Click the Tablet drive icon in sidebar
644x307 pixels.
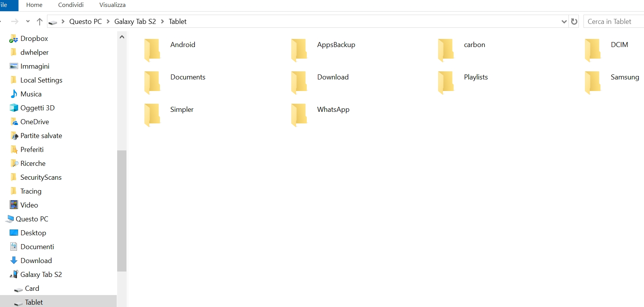click(x=18, y=304)
